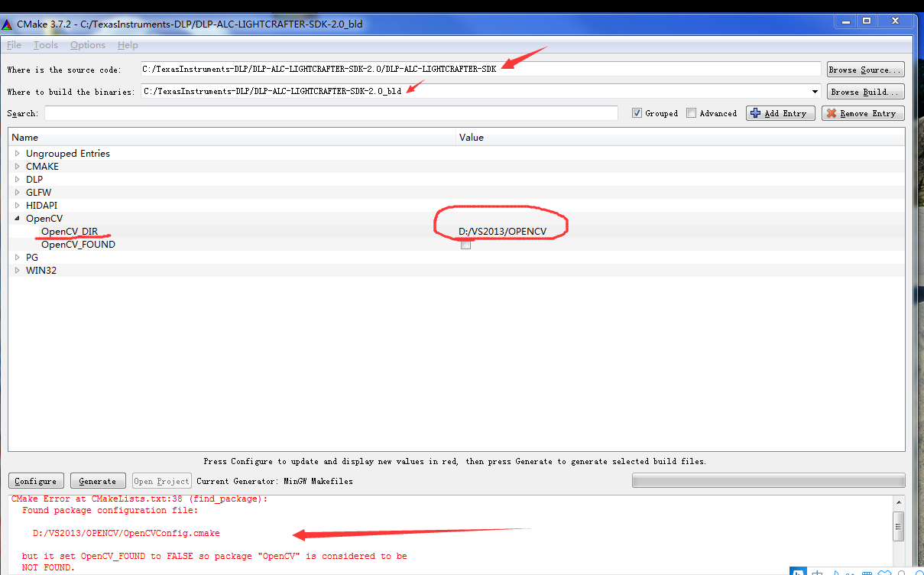Click the OpenCVConfig.cmake path in log
The image size is (924, 575).
click(126, 533)
